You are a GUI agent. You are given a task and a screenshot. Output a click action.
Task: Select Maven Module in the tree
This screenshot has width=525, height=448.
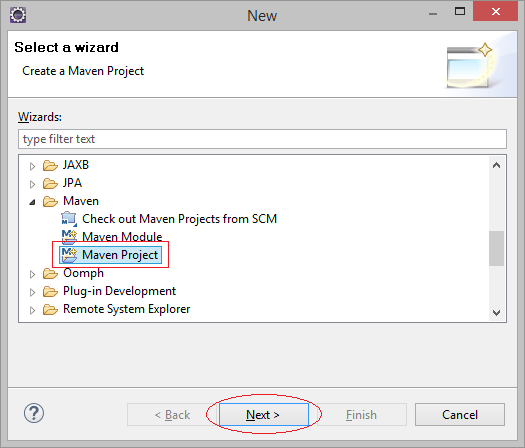(x=122, y=237)
